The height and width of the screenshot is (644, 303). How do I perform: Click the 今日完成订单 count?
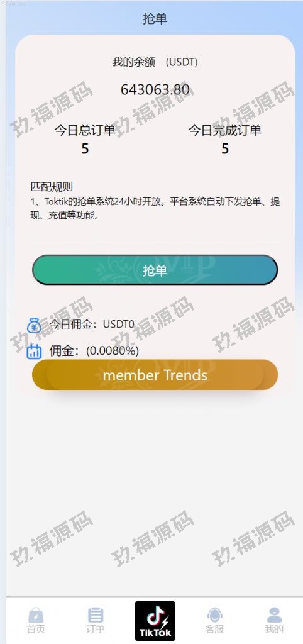click(x=225, y=148)
